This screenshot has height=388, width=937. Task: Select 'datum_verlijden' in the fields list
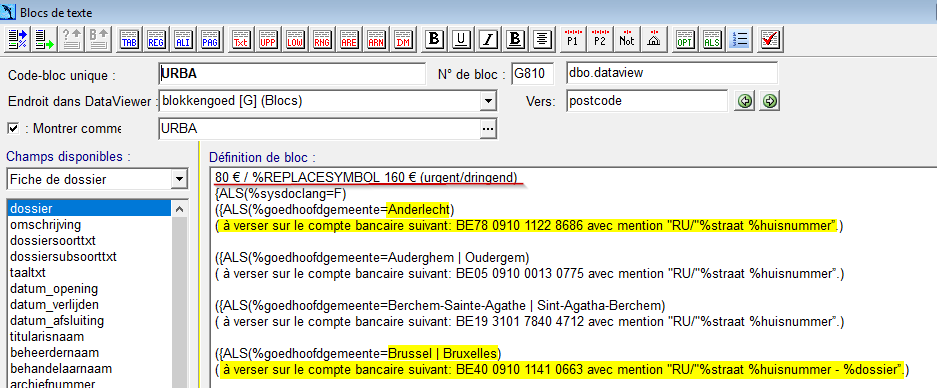[90, 305]
